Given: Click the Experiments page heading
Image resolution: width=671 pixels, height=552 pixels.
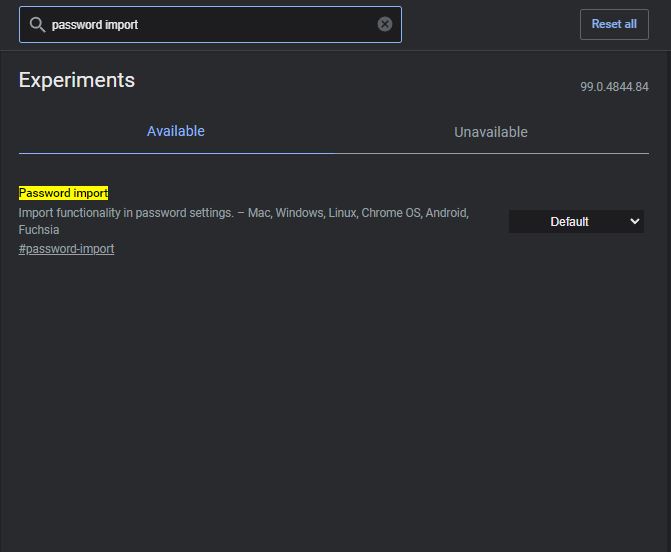Looking at the screenshot, I should coord(77,80).
